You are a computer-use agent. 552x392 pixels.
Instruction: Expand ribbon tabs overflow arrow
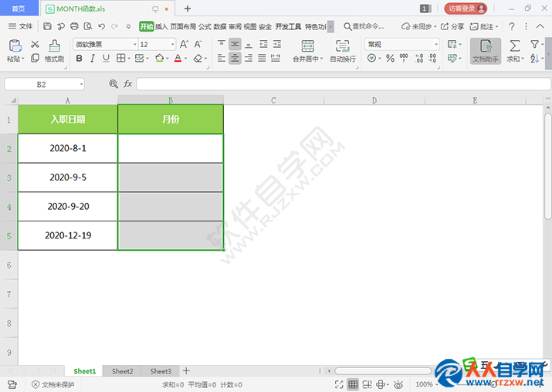coord(330,26)
